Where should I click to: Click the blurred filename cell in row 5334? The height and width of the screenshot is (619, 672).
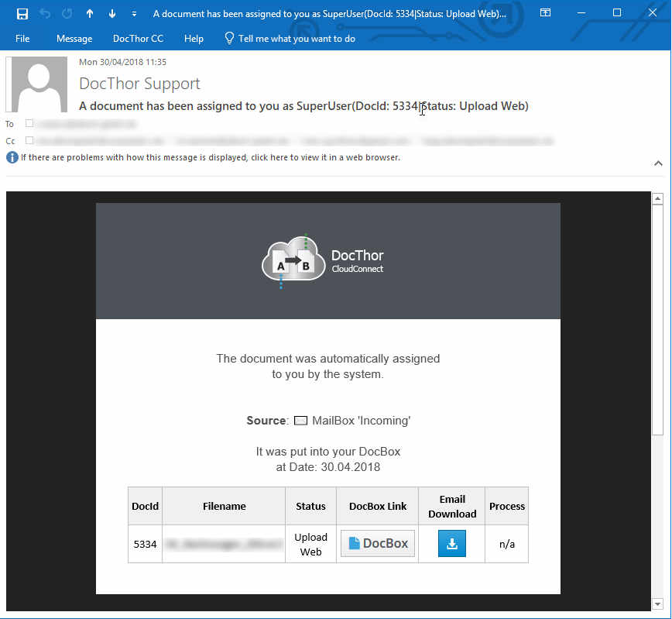pyautogui.click(x=224, y=544)
